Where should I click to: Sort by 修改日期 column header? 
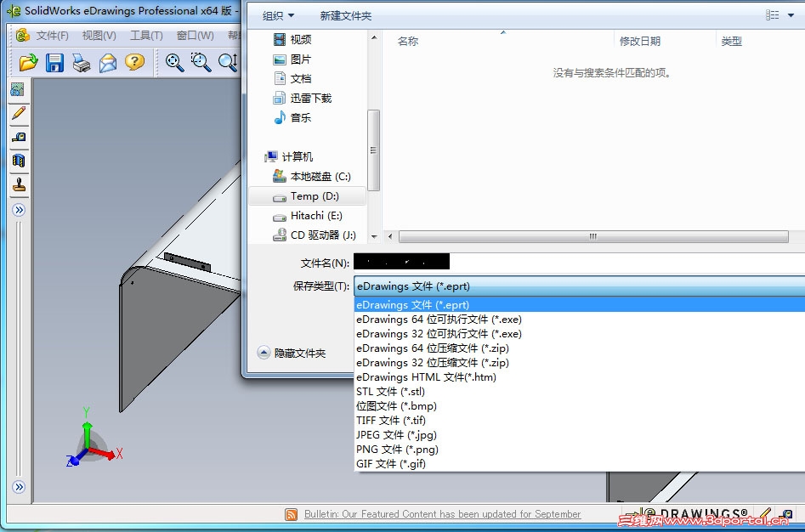pos(640,41)
